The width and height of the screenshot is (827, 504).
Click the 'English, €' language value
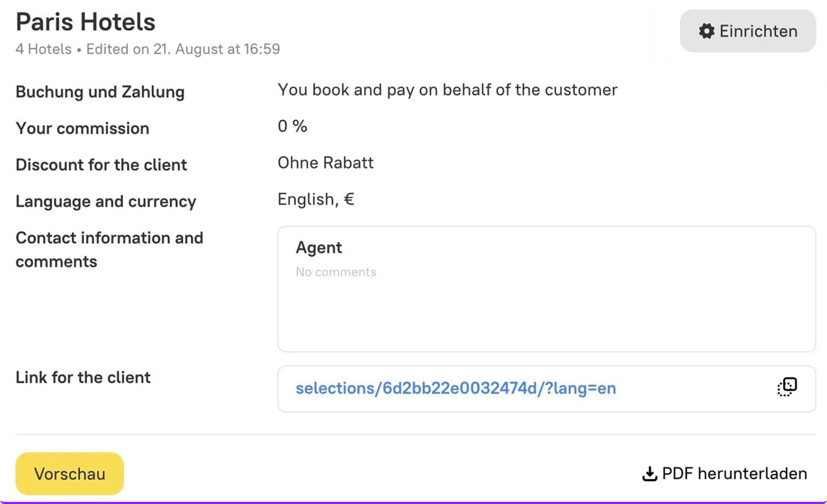click(x=316, y=199)
